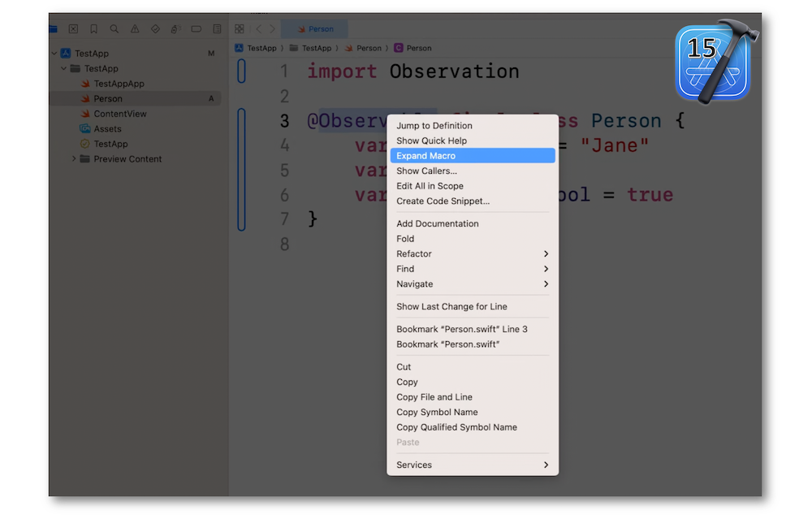This screenshot has height=519, width=812.
Task: Click TestApp project in the jump bar
Action: (256, 48)
